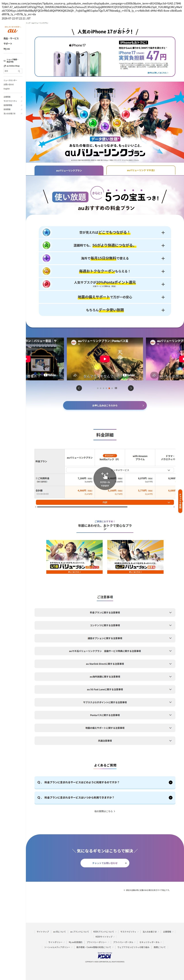Screen dimensions: 184x980
Task: Expand 料金プランに関する注意事項
Action: point(105,612)
